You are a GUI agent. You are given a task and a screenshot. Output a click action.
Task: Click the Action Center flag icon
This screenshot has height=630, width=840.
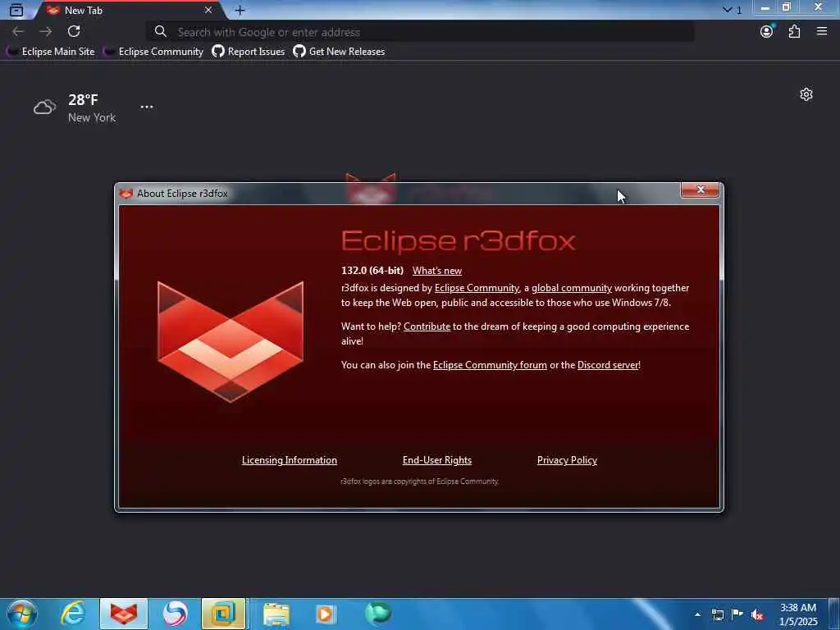coord(737,614)
